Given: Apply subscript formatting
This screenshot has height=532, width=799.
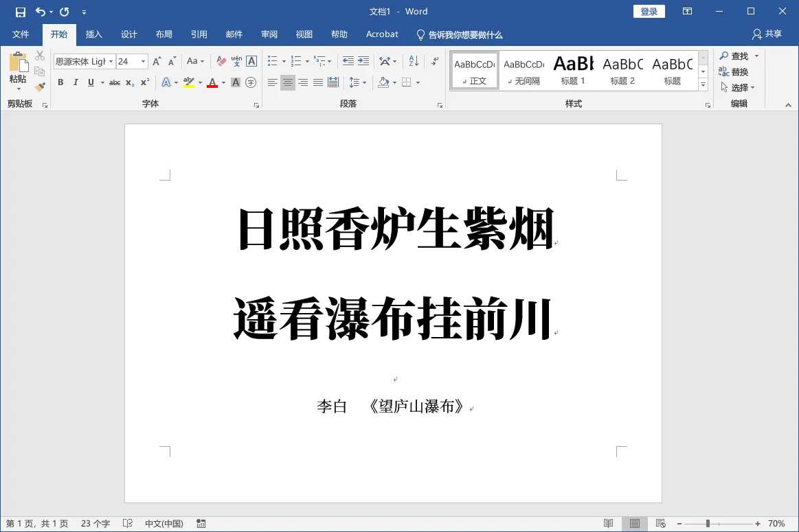Looking at the screenshot, I should (128, 82).
